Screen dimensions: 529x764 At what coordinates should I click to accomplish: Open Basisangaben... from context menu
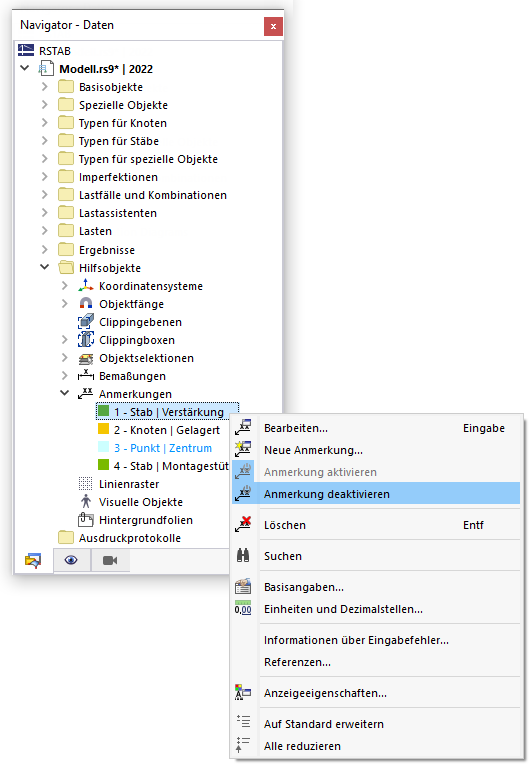376,587
